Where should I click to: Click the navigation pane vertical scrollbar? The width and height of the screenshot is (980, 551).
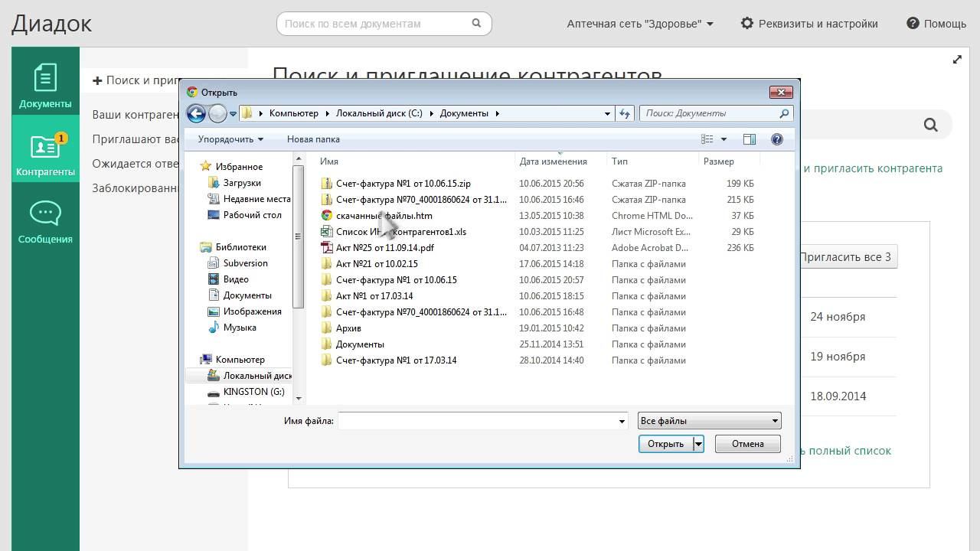pos(299,237)
